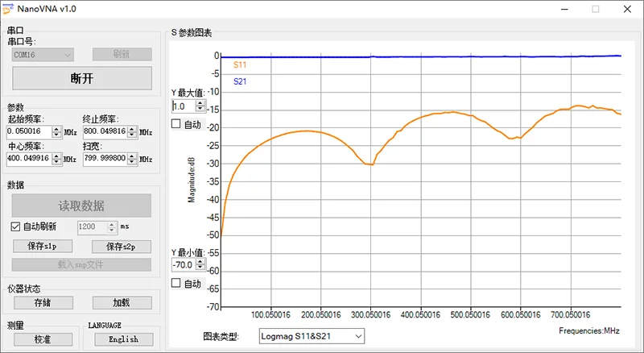Click the 加载 load state button
644x353 pixels.
[x=122, y=303]
